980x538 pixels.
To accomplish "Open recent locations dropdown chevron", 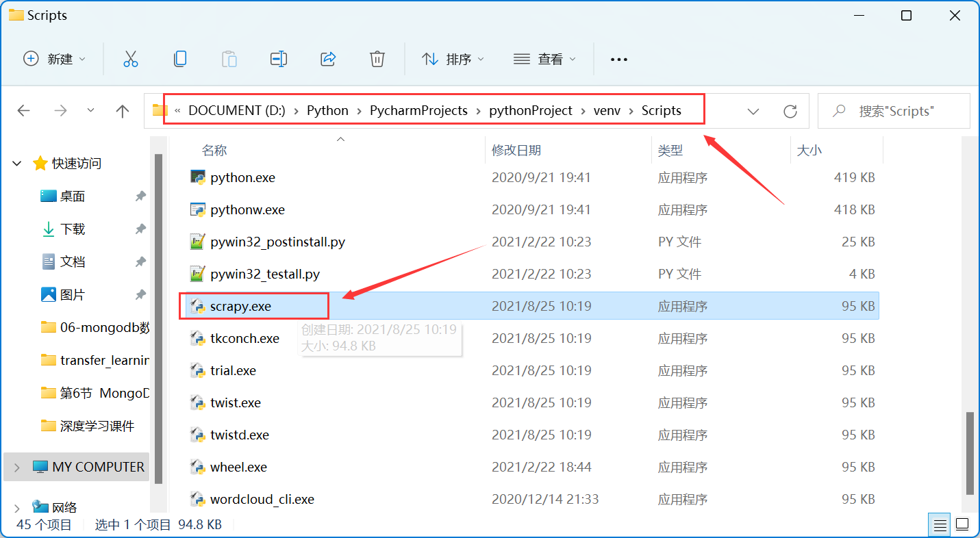I will pyautogui.click(x=91, y=111).
